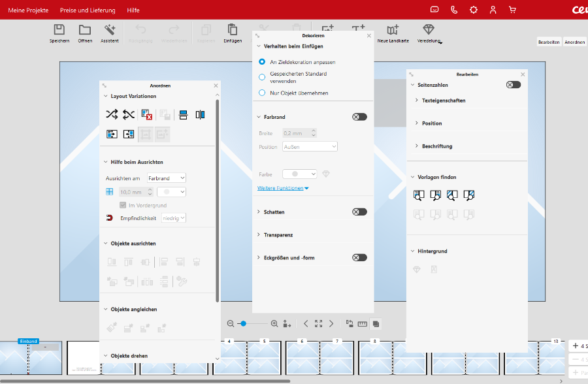The image size is (588, 384).
Task: Click the Speichern save icon
Action: (59, 30)
